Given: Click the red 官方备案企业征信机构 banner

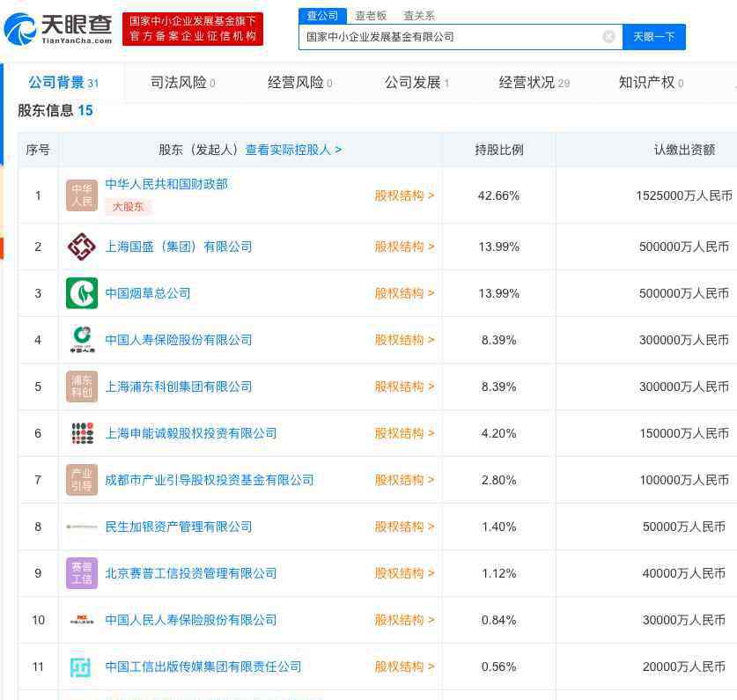Looking at the screenshot, I should coord(193,29).
